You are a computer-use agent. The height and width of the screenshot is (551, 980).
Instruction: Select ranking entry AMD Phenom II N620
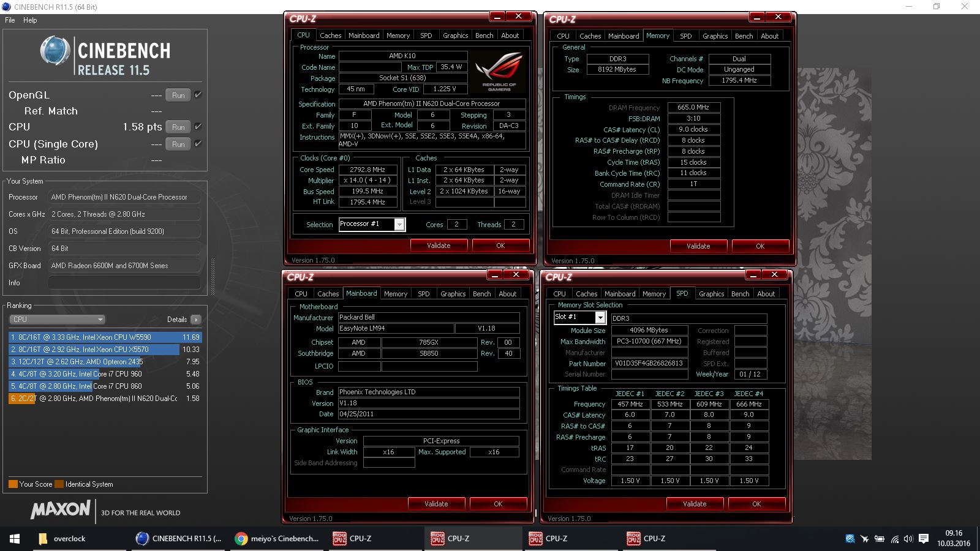[104, 399]
